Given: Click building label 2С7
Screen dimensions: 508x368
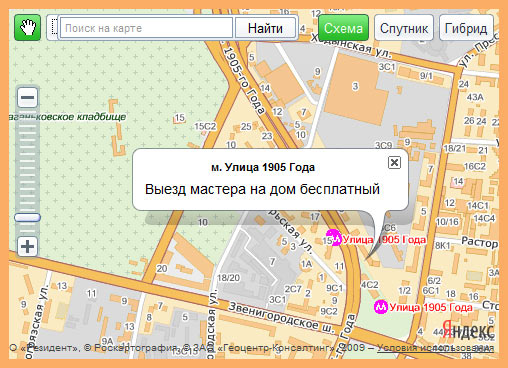Looking at the screenshot, I should pyautogui.click(x=293, y=289).
